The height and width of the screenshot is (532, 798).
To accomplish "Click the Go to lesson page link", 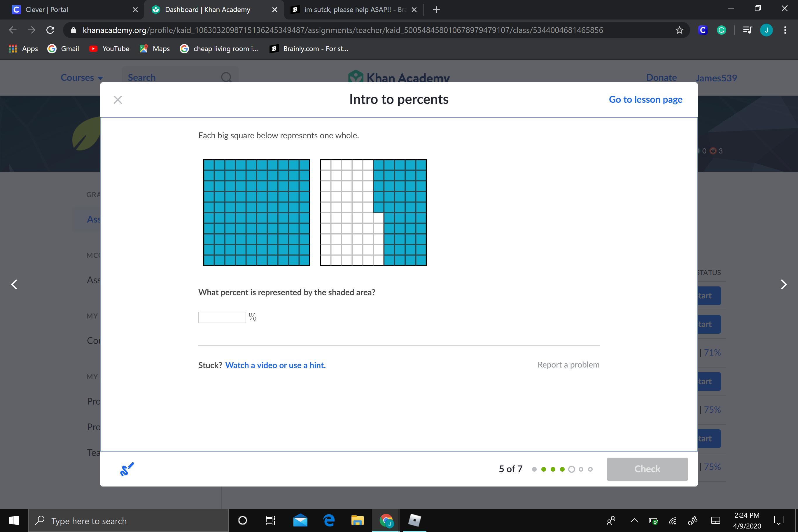I will coord(645,99).
